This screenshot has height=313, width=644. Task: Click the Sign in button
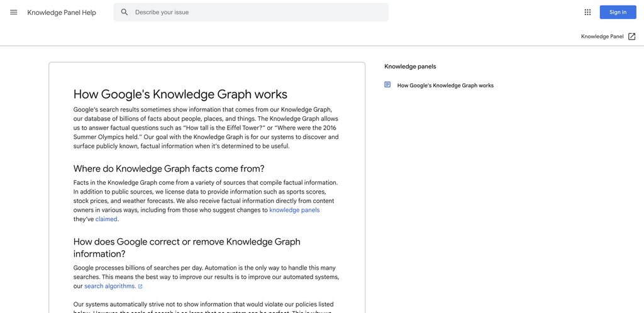click(618, 13)
